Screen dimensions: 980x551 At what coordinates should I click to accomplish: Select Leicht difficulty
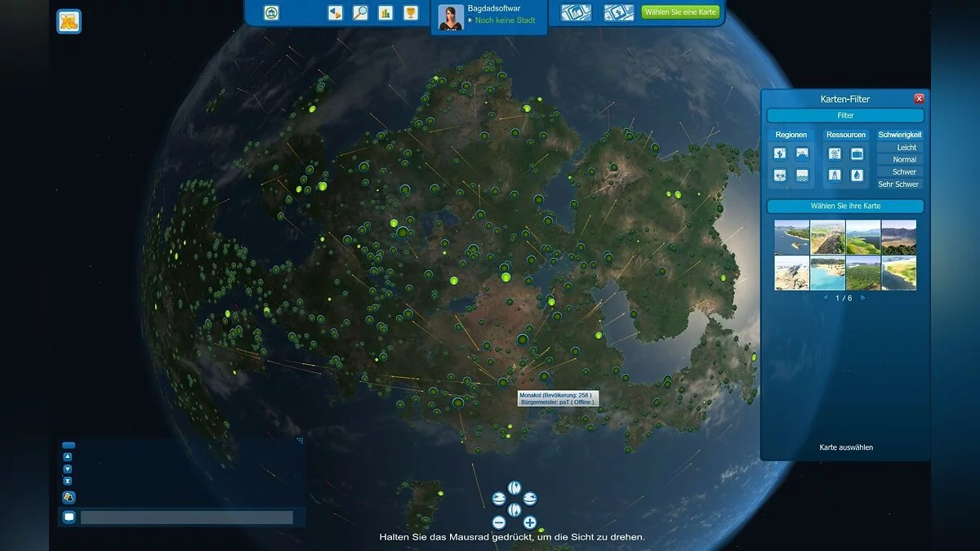900,148
